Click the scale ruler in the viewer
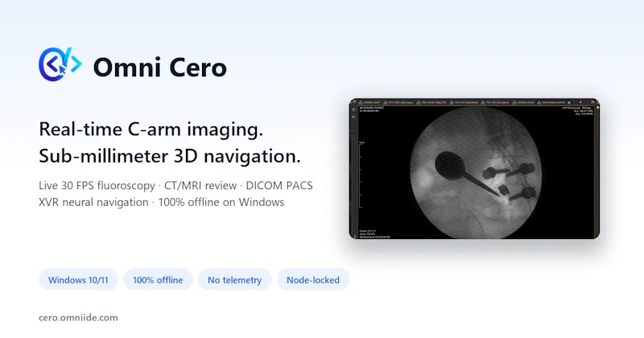The width and height of the screenshot is (644, 338). (x=361, y=175)
